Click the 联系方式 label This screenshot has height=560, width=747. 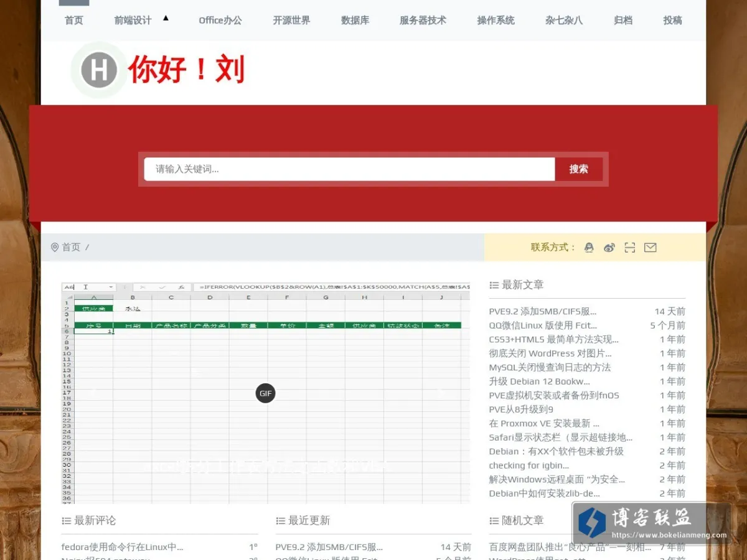(553, 248)
